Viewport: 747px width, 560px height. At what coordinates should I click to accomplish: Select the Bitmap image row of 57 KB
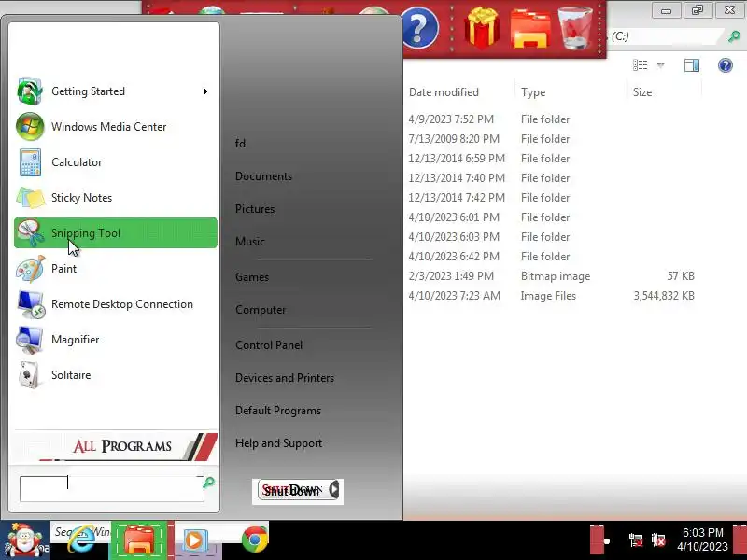tap(553, 276)
